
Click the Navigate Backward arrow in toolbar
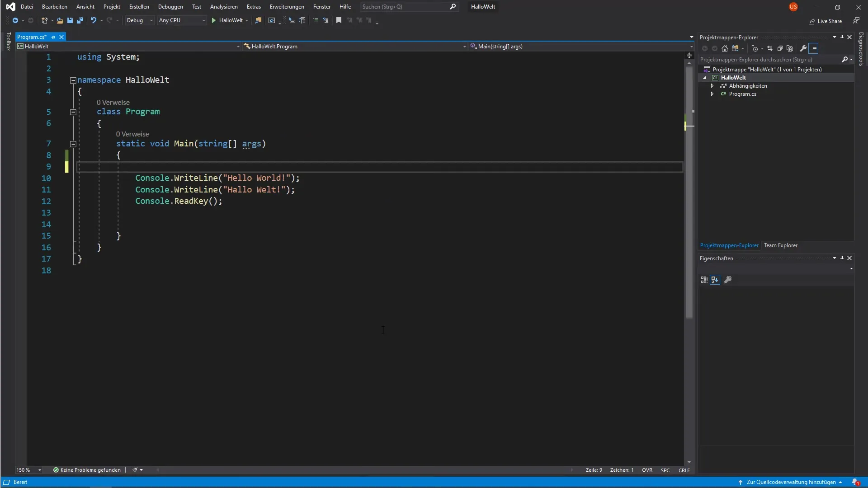point(15,20)
